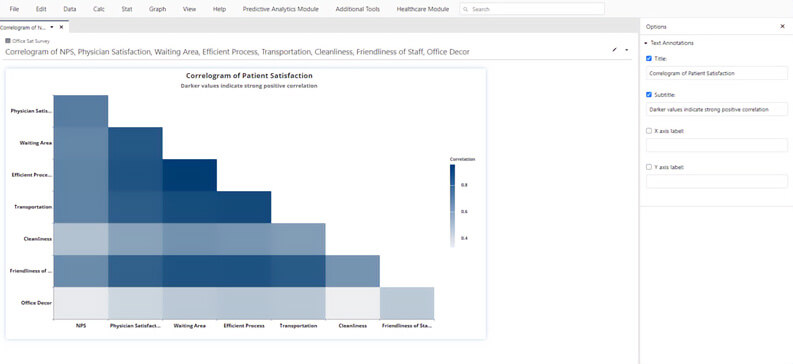Close the Options panel with X
Viewport: 793px width, 364px height.
click(782, 26)
